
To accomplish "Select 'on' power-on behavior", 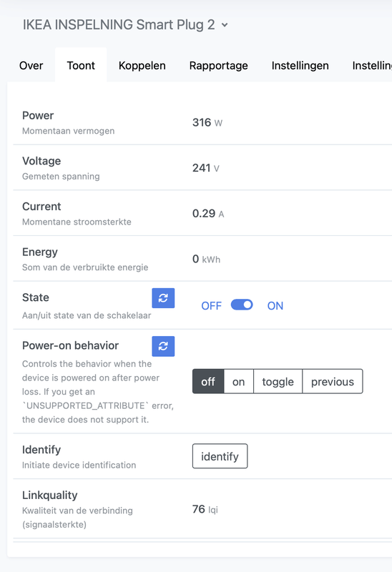I will 238,382.
